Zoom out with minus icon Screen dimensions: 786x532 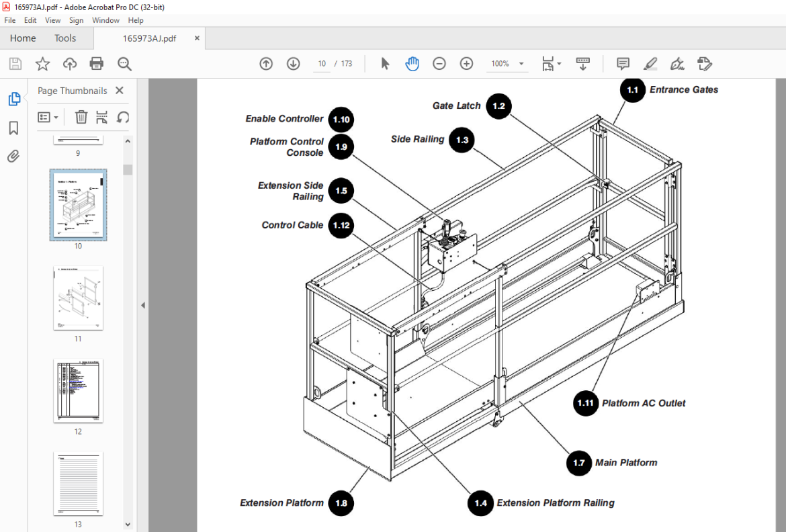[x=439, y=64]
